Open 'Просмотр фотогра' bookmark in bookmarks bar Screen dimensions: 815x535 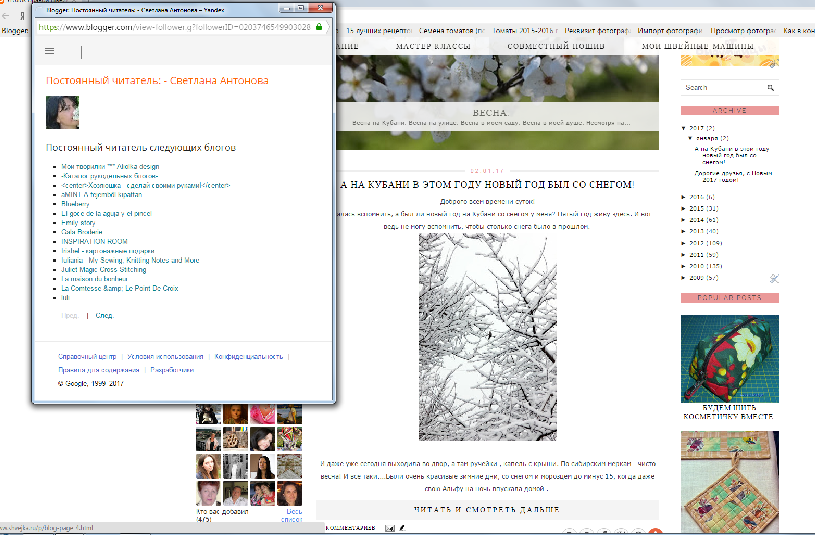click(743, 31)
